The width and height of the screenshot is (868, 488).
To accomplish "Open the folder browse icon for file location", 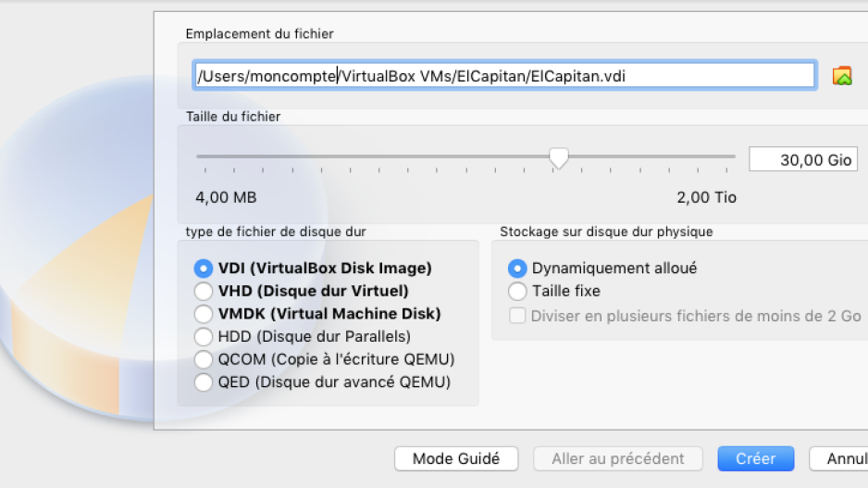I will (842, 76).
